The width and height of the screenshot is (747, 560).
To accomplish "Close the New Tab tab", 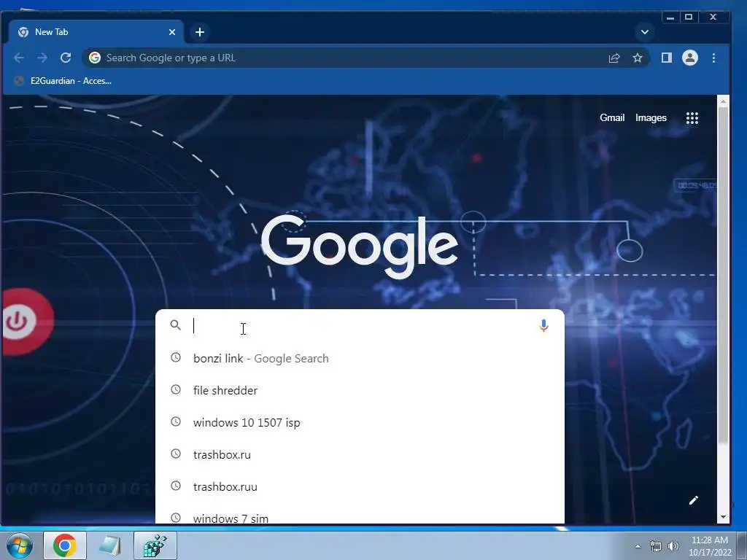I will (x=172, y=32).
